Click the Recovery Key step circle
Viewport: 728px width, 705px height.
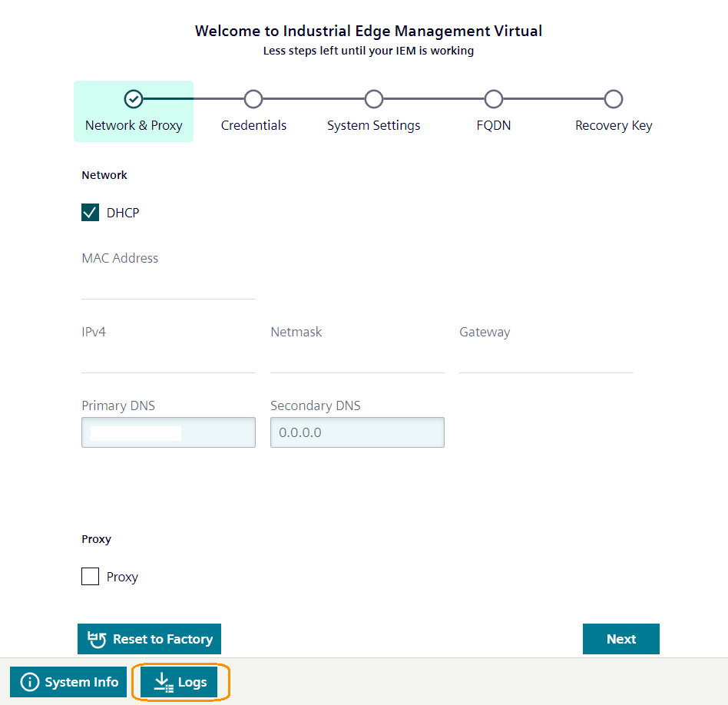614,99
